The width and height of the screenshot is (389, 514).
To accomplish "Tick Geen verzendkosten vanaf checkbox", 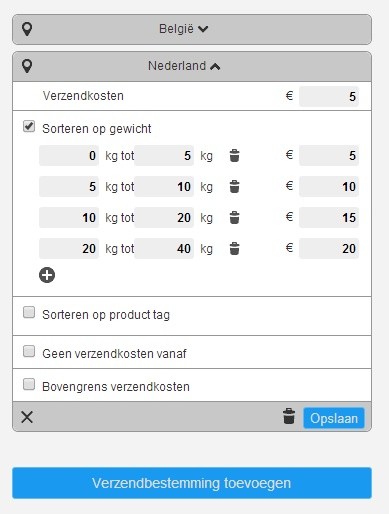I will (29, 351).
